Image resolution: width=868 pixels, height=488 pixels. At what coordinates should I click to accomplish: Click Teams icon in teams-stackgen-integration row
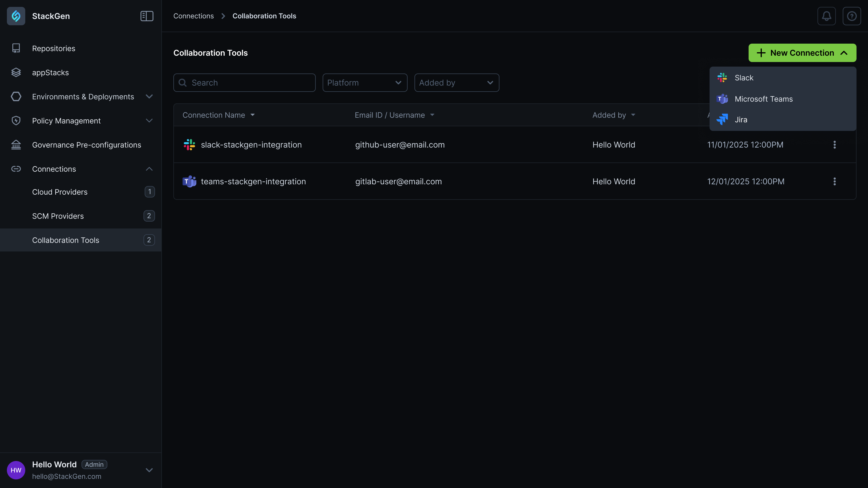click(x=189, y=181)
